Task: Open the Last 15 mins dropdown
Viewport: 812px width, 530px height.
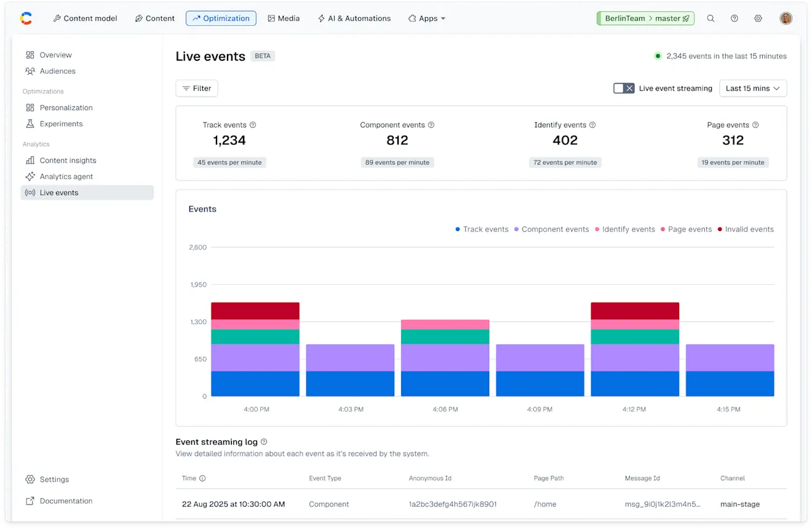Action: [x=753, y=88]
